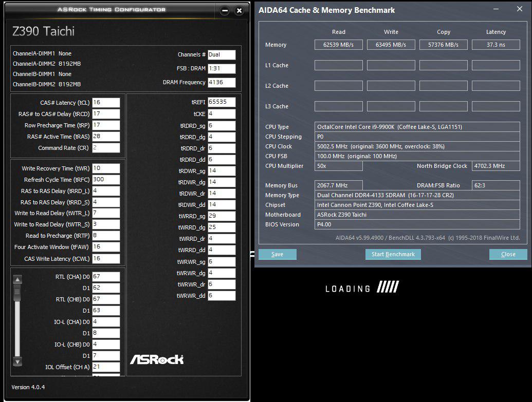532x402 pixels.
Task: Click the Memory Read result 62539 MB/s
Action: pos(339,45)
